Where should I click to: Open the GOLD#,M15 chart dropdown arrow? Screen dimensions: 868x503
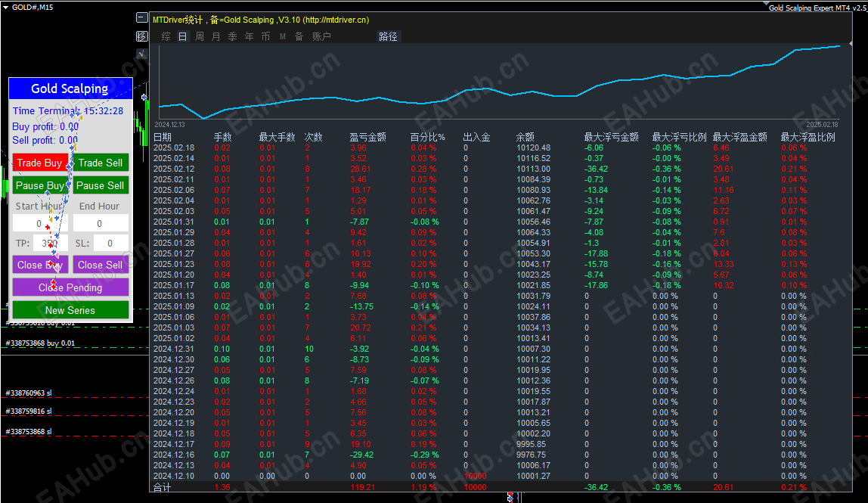tap(5, 8)
